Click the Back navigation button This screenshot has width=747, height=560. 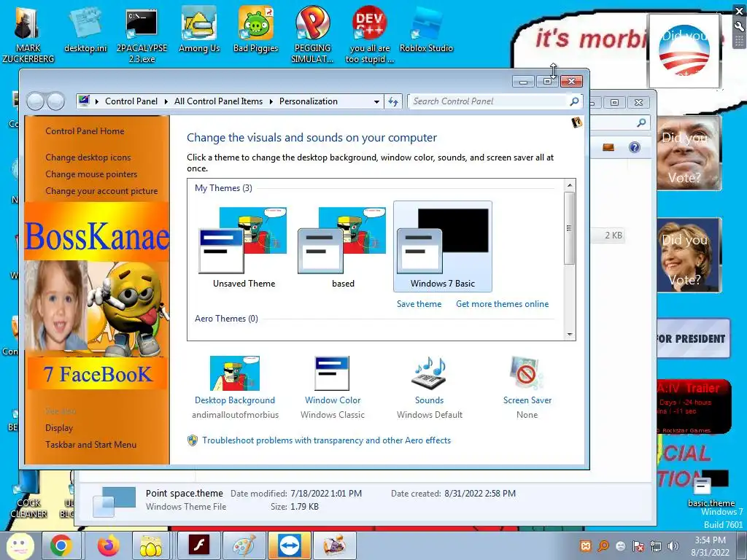tap(36, 101)
